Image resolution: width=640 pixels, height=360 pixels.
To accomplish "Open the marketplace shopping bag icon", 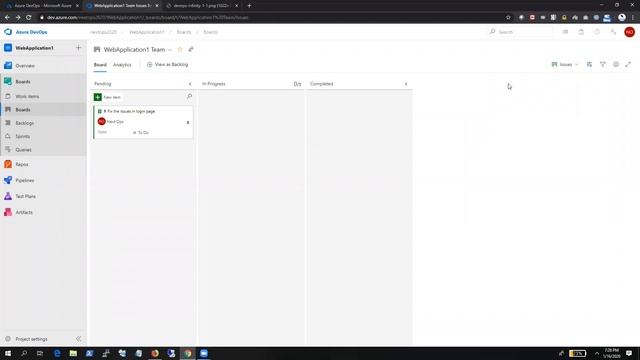I will pyautogui.click(x=581, y=32).
